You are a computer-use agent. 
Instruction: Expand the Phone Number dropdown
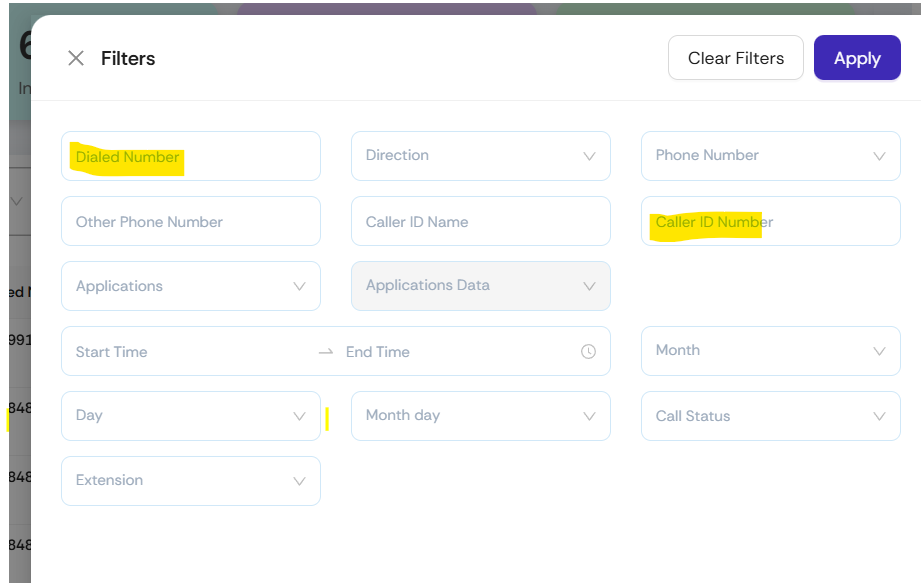770,156
